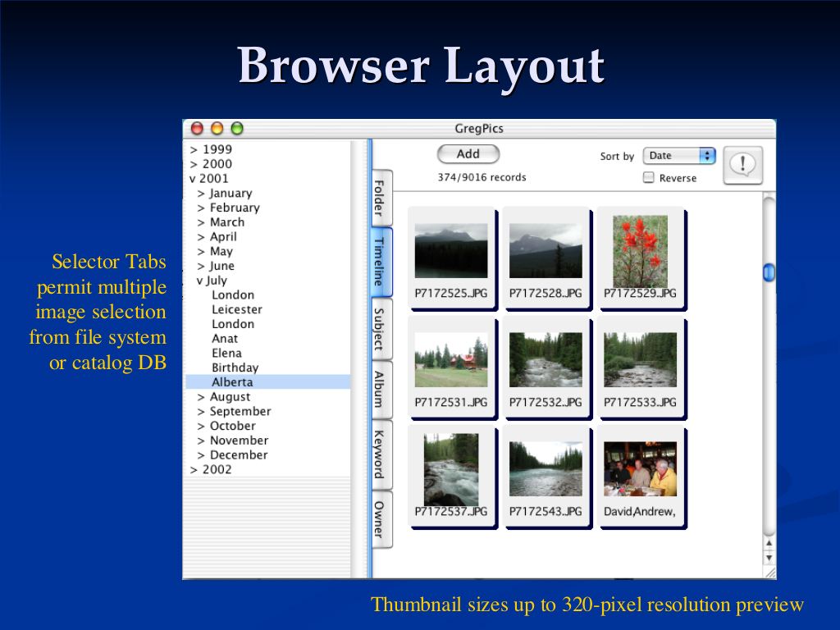The image size is (840, 630).
Task: Open the Sort by Date dropdown
Action: [x=679, y=156]
